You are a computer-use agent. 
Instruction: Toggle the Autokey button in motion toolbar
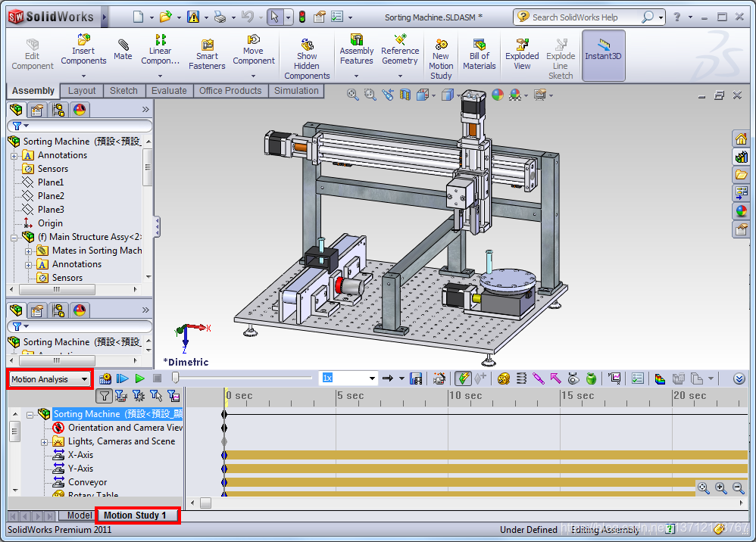click(463, 378)
